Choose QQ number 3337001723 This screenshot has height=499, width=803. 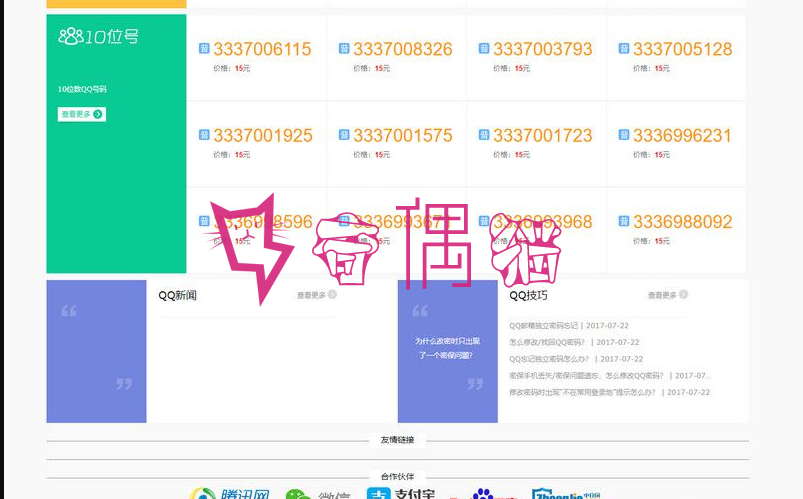coord(542,136)
